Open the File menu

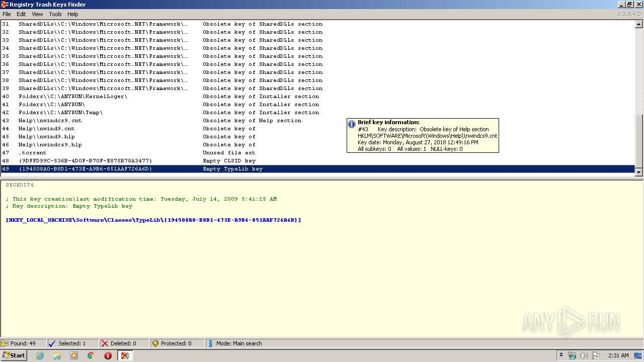pyautogui.click(x=7, y=14)
